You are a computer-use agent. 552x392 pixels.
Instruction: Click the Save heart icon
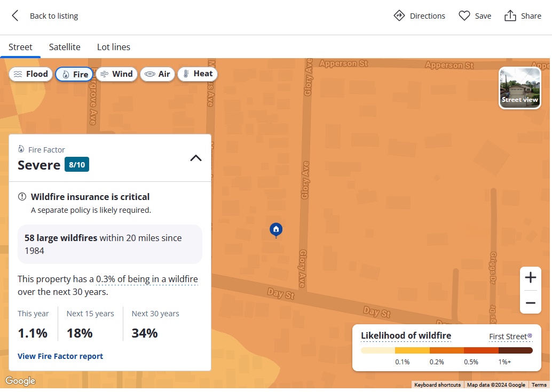point(464,16)
